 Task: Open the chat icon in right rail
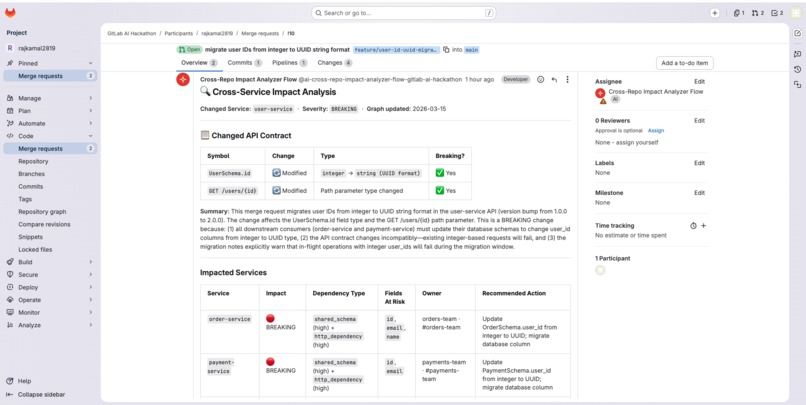[797, 53]
